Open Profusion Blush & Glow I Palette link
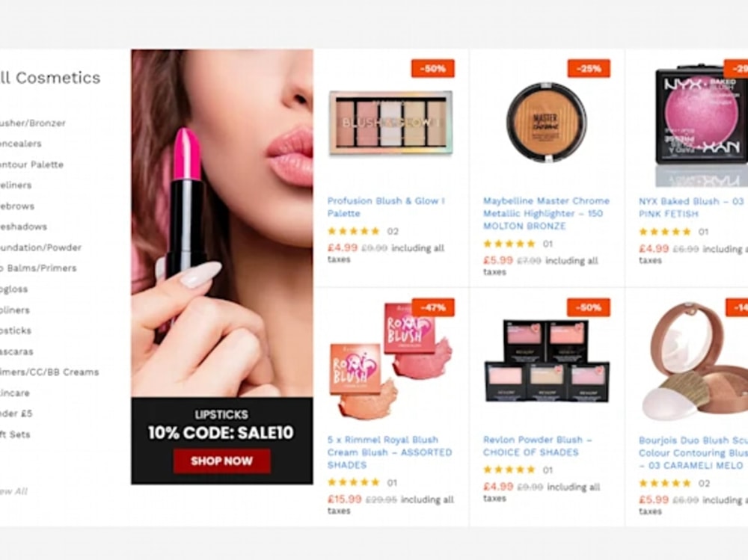Image resolution: width=748 pixels, height=560 pixels. coord(386,207)
